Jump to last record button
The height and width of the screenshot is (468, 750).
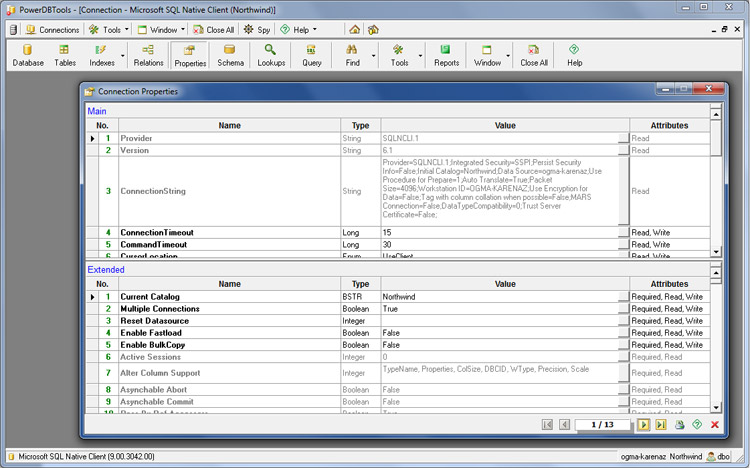661,425
